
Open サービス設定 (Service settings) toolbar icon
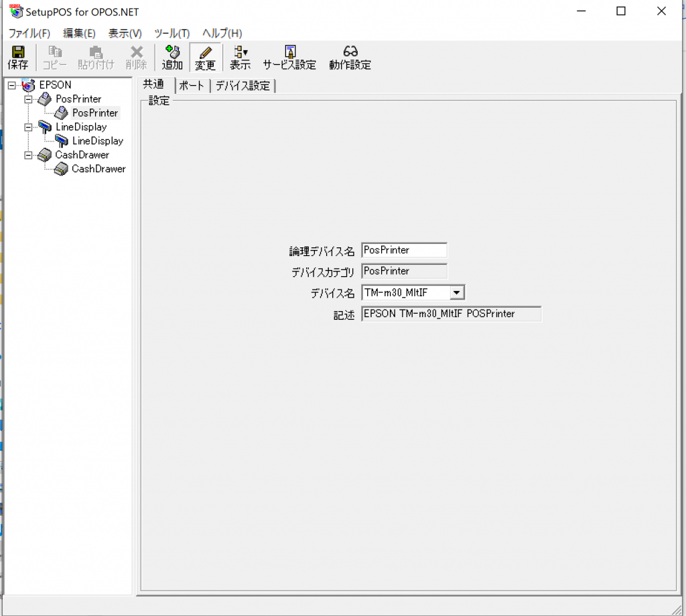pyautogui.click(x=290, y=52)
